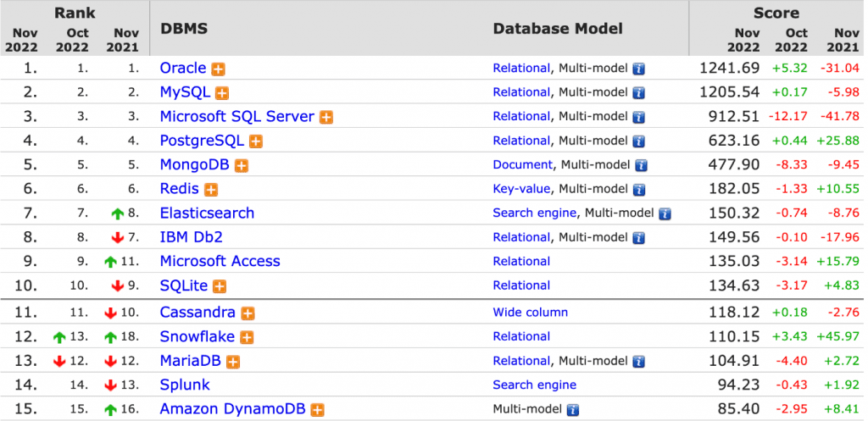Click the MongoDB score 477.90
The image size is (868, 421).
pos(735,164)
